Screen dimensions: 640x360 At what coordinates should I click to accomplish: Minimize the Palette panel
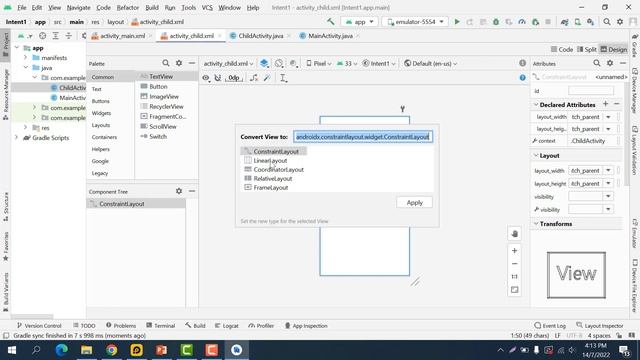192,63
